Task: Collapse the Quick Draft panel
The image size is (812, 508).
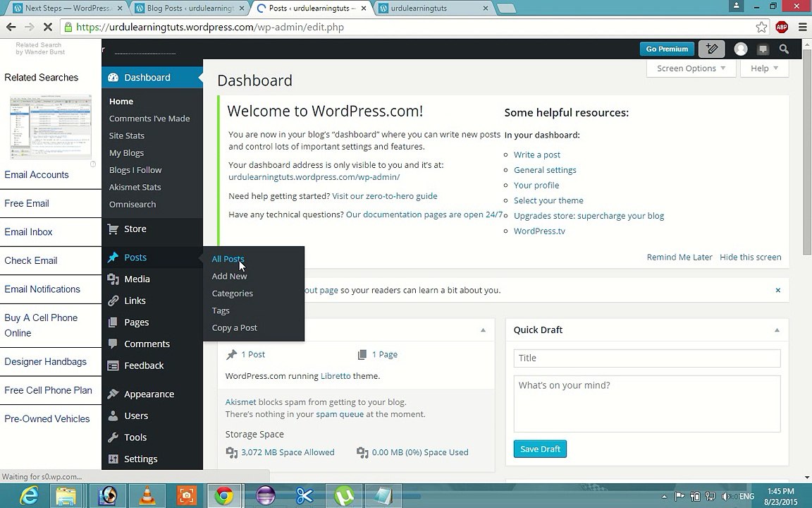Action: coord(777,330)
